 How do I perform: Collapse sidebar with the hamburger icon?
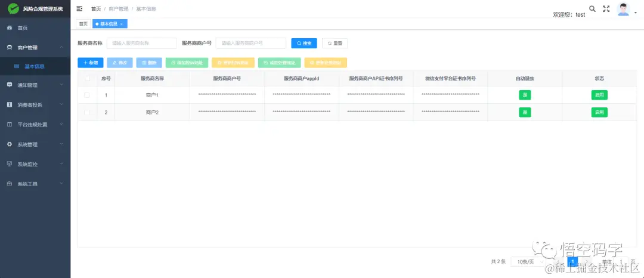80,8
